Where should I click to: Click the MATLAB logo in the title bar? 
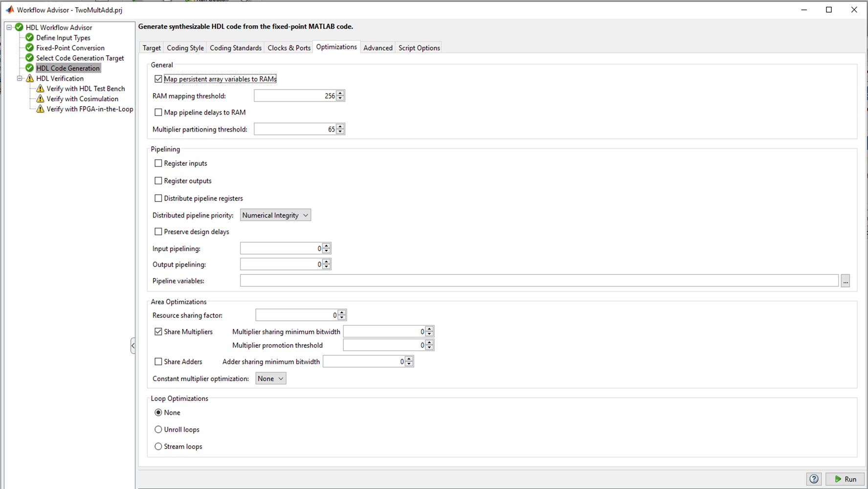tap(9, 10)
